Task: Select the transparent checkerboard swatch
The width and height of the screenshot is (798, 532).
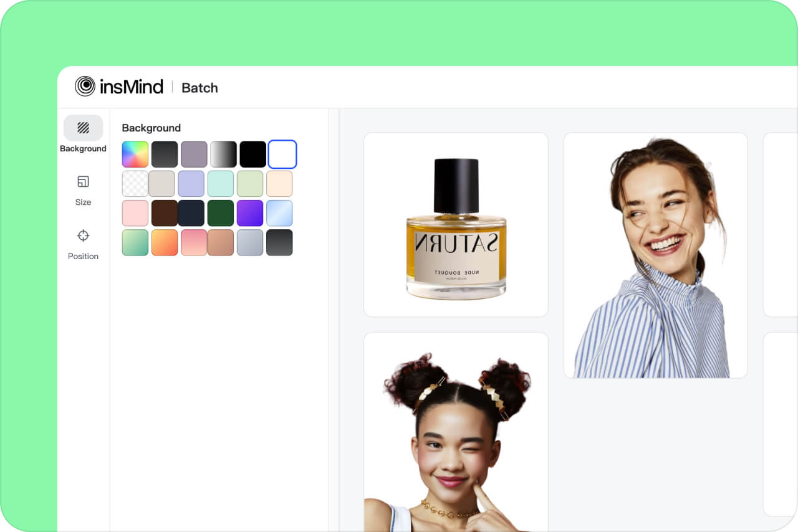Action: tap(135, 184)
